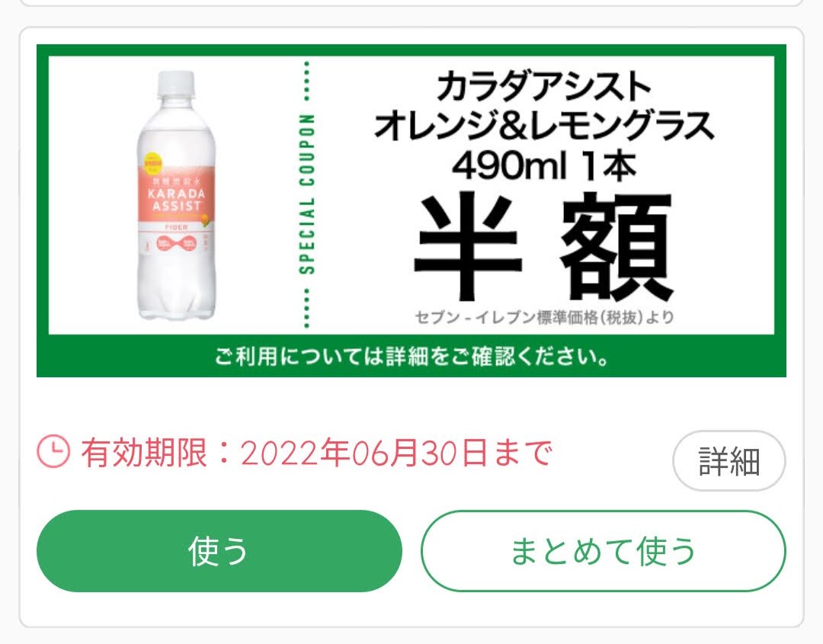The width and height of the screenshot is (823, 644).
Task: Click the オレンジ&レモングラス flavor text
Action: coord(544,126)
